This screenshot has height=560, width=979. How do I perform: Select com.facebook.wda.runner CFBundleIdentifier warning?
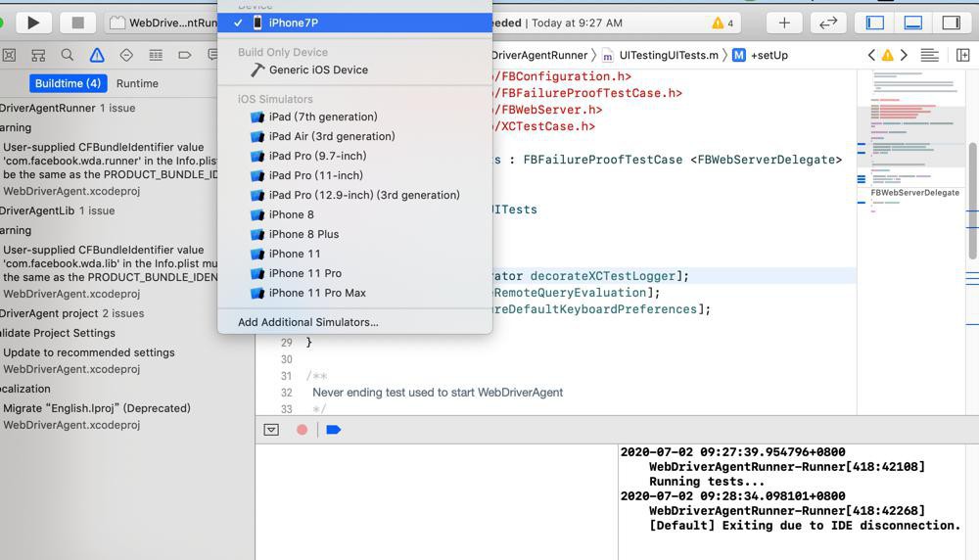pos(109,161)
